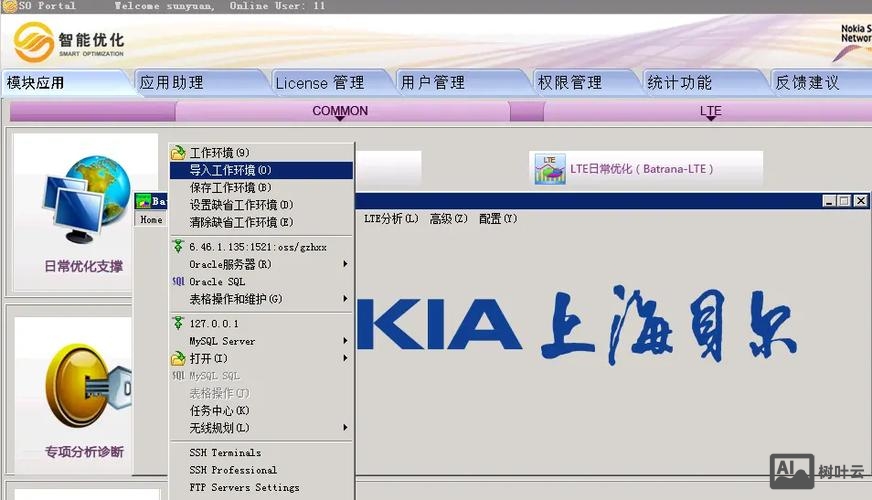Open the LTE分析 menu

click(x=391, y=219)
